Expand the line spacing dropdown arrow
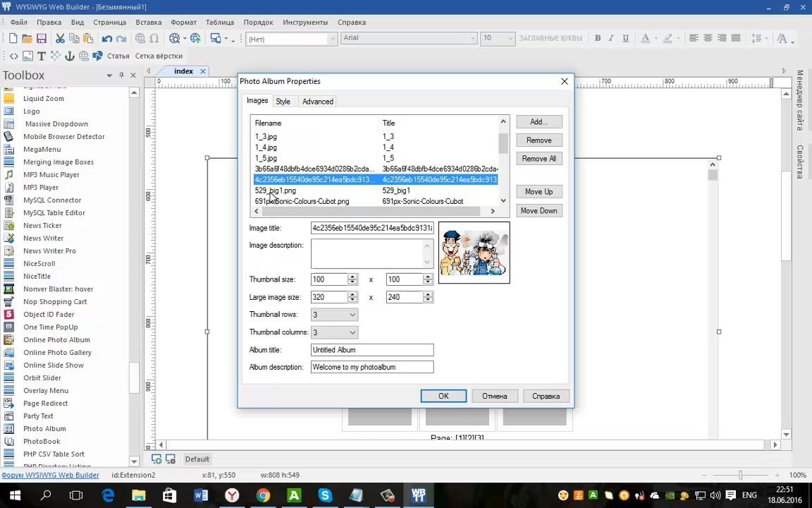Image resolution: width=812 pixels, height=508 pixels. (x=767, y=38)
